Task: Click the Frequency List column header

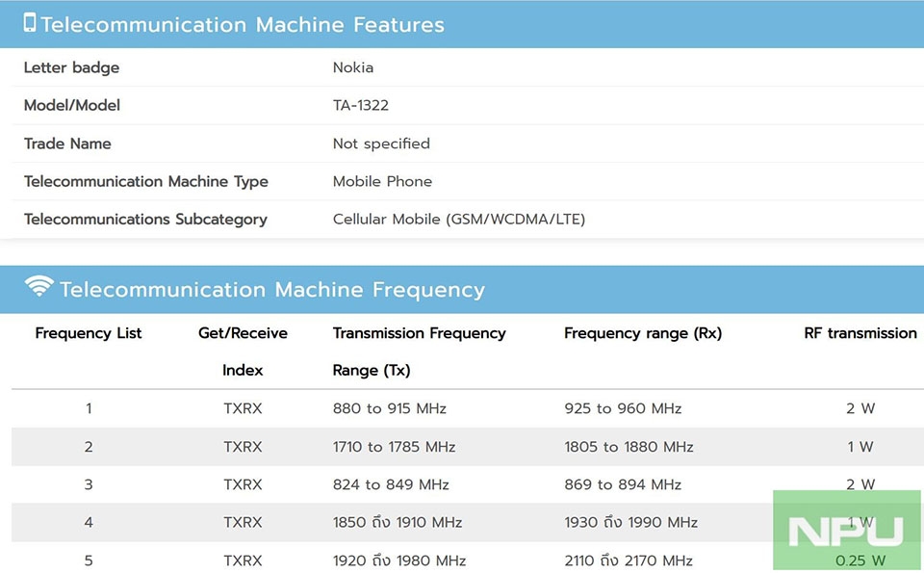Action: [88, 333]
